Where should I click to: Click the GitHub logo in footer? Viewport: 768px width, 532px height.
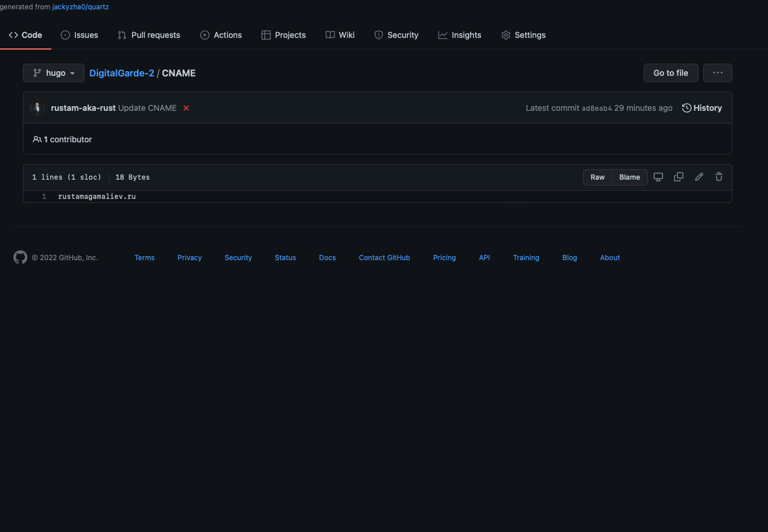point(20,257)
